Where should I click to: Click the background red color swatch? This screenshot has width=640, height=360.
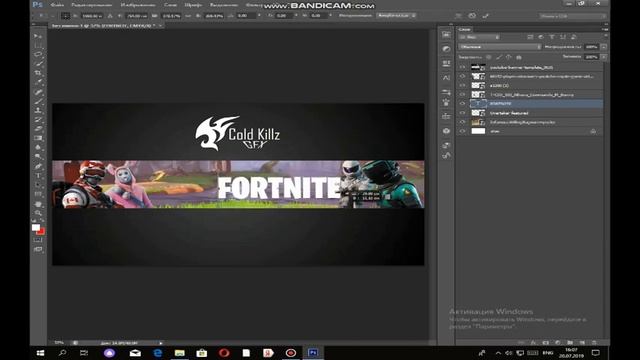(x=41, y=231)
